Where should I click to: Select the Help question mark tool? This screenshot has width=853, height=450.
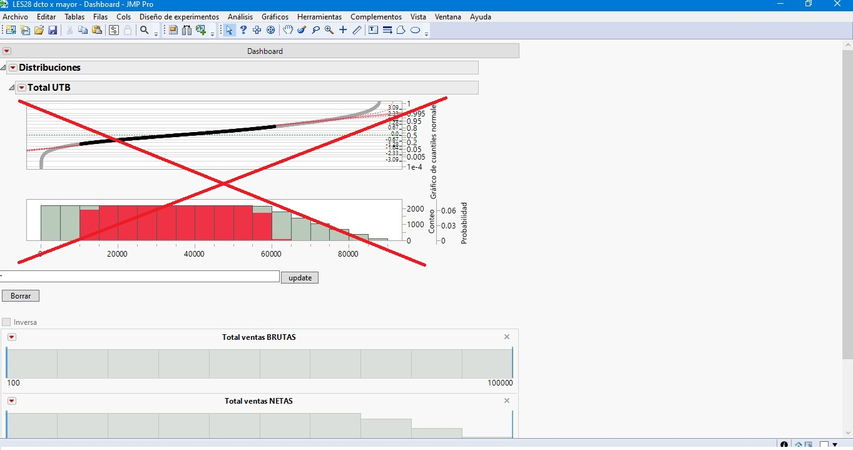pos(243,31)
